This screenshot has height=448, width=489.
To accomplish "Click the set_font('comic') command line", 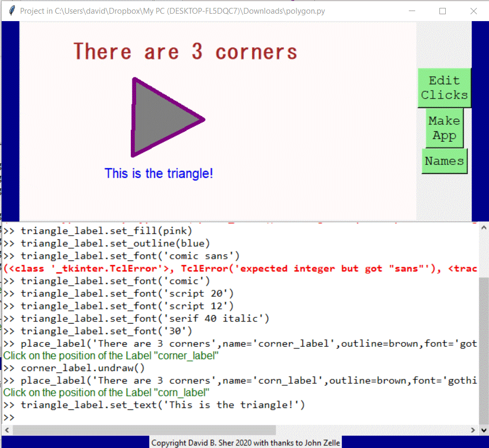I will tap(107, 281).
